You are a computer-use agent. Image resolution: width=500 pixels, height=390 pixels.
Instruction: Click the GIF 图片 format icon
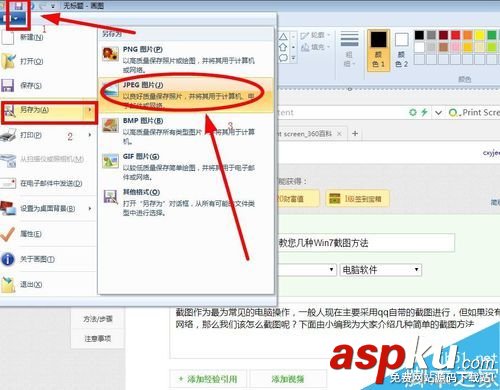[110, 161]
